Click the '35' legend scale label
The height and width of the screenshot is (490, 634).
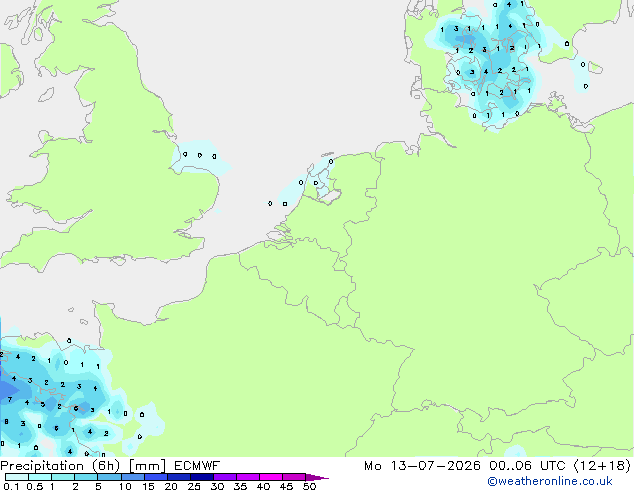pyautogui.click(x=240, y=486)
